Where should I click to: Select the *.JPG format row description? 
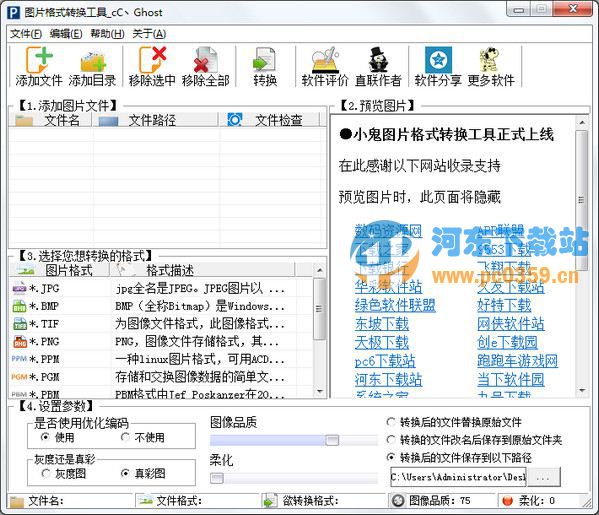(200, 288)
